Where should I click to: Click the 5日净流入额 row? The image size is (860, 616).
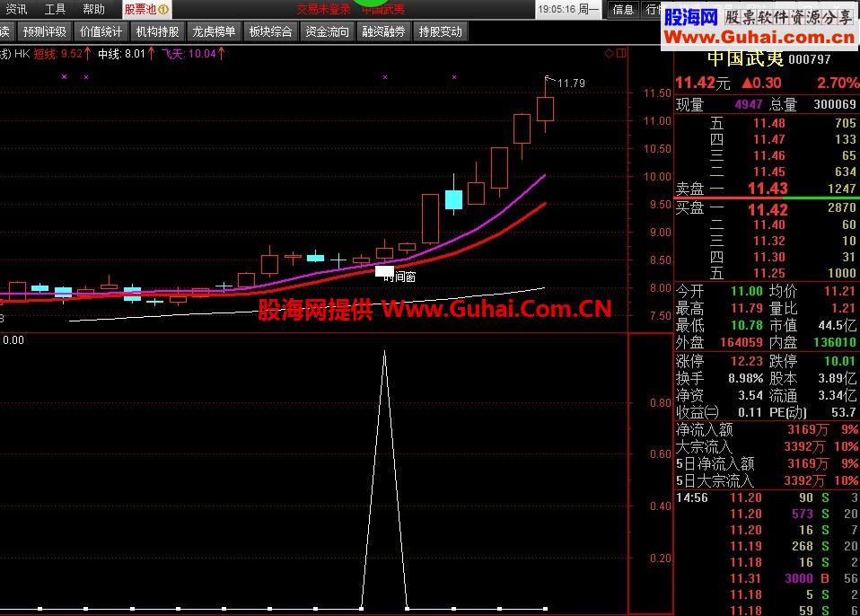[767, 463]
